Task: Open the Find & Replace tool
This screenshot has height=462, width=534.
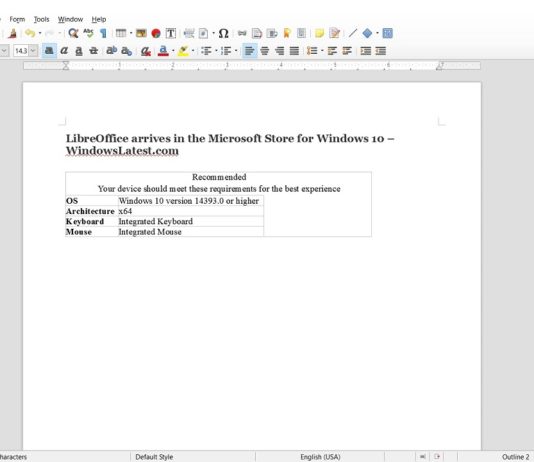Action: 73,33
